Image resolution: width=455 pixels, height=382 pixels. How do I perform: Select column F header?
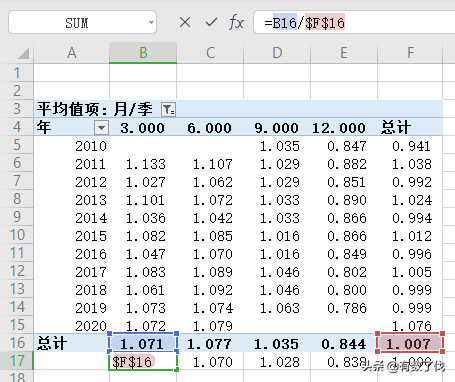tap(410, 53)
